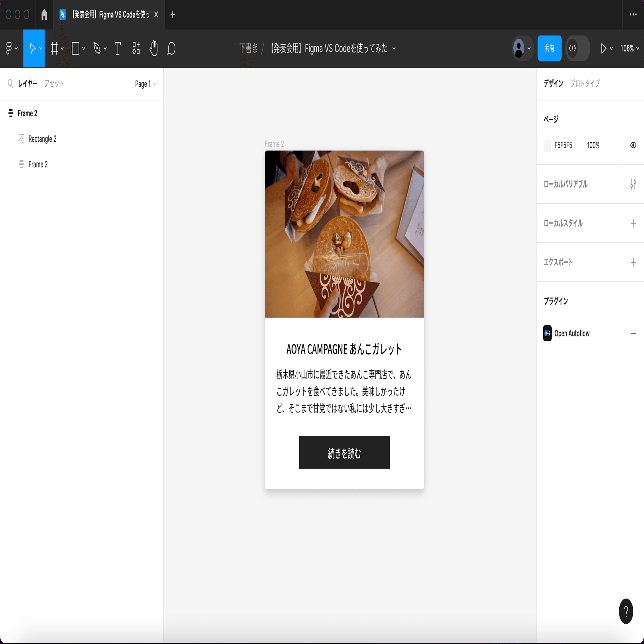Expand Pen tool options arrow

[105, 49]
